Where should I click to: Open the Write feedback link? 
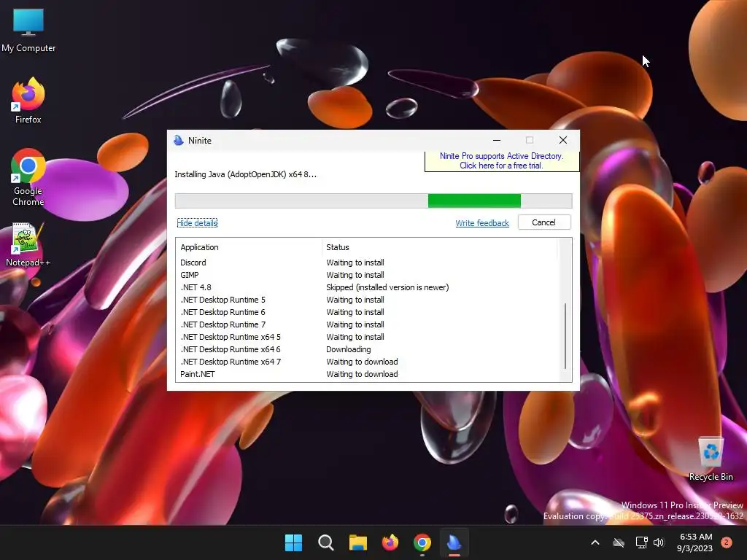coord(482,223)
